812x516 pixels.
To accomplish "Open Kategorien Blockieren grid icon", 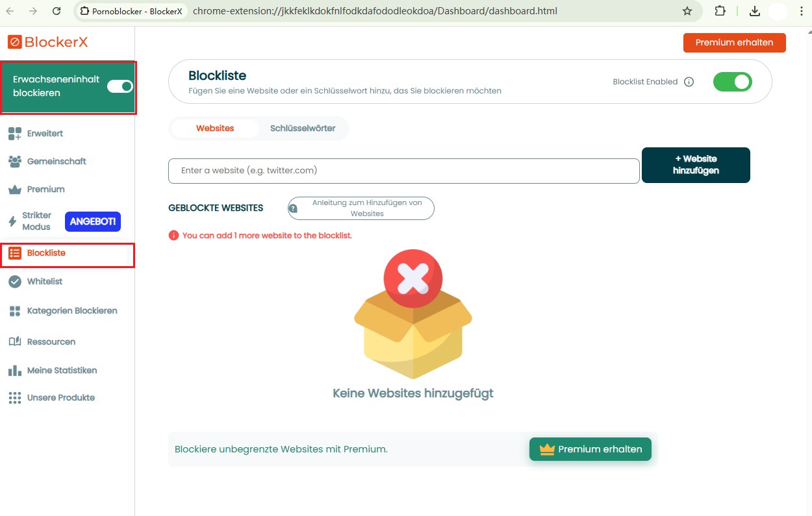I will (x=15, y=311).
